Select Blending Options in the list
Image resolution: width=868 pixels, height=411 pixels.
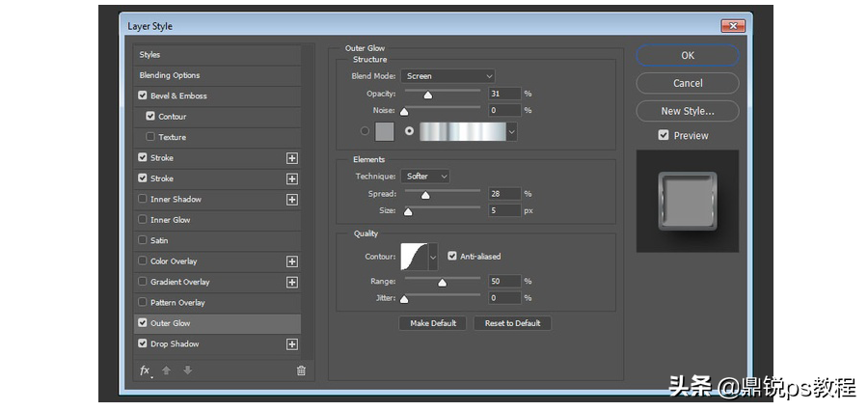point(217,75)
